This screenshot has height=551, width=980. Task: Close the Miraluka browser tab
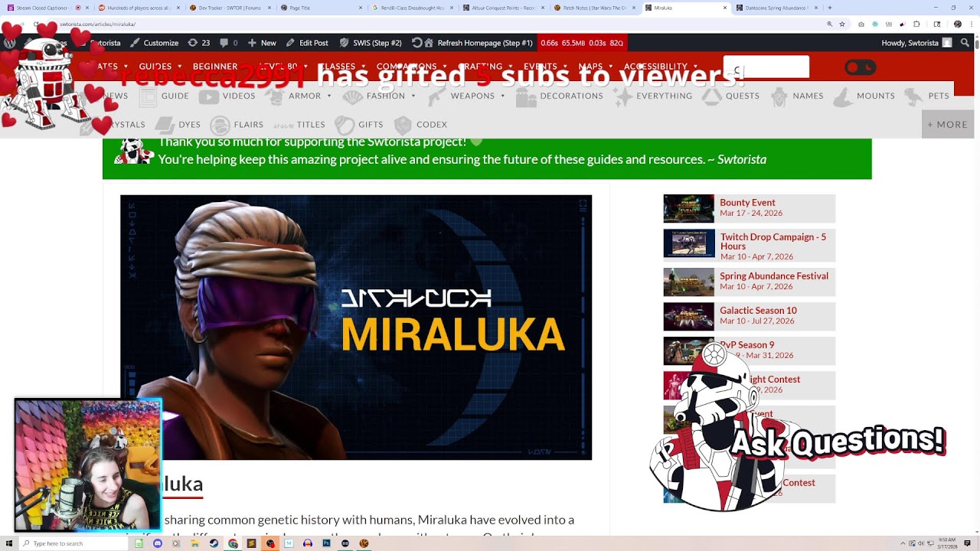[x=725, y=8]
